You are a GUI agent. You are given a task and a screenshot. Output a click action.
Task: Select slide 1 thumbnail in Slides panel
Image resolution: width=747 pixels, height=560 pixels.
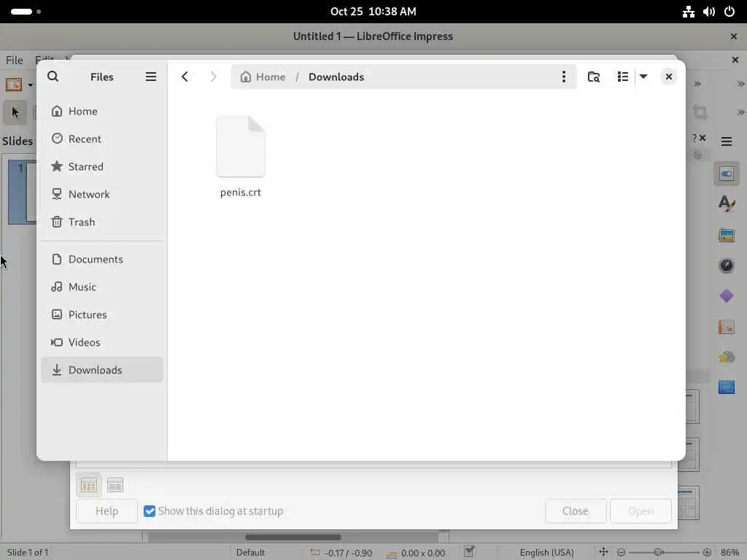tap(22, 192)
